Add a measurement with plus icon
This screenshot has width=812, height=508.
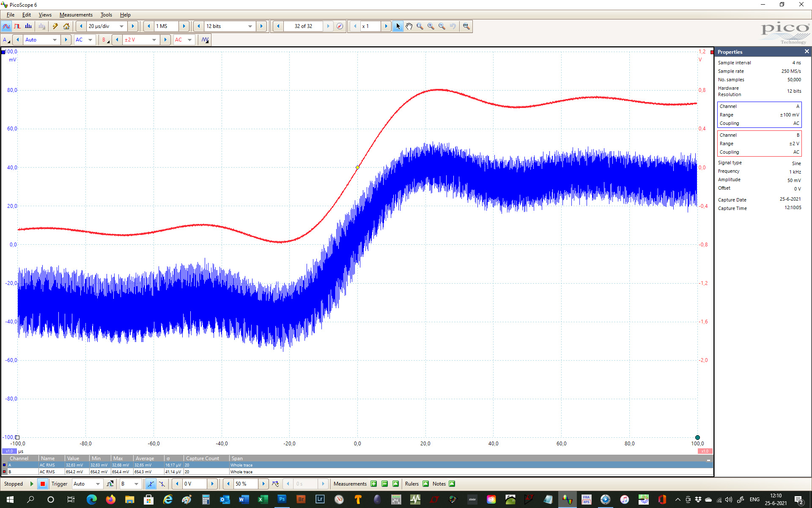tap(373, 484)
